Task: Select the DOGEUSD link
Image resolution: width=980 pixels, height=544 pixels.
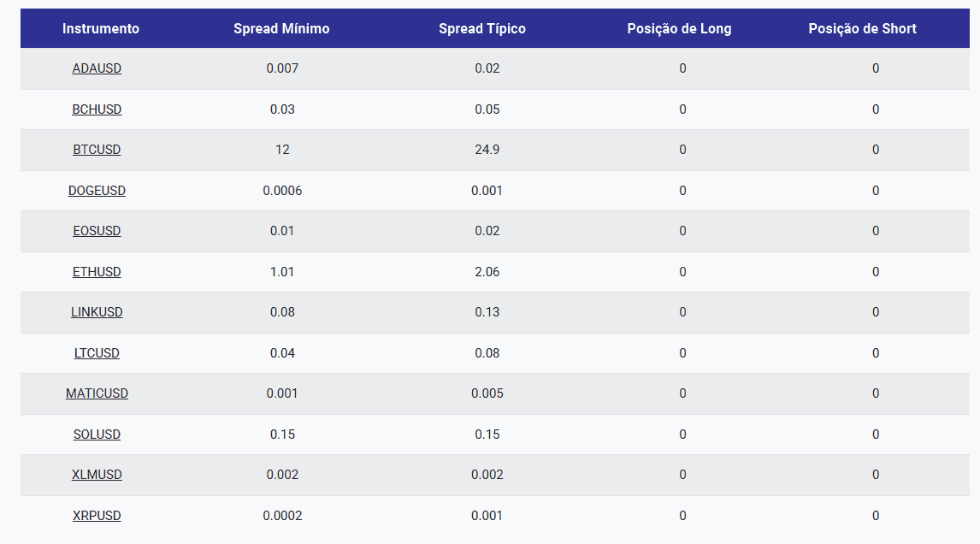Action: [x=97, y=191]
